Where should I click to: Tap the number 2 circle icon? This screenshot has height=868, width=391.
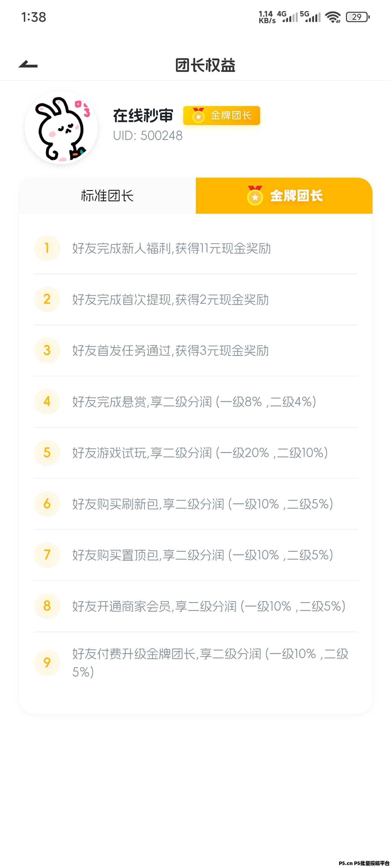point(47,299)
